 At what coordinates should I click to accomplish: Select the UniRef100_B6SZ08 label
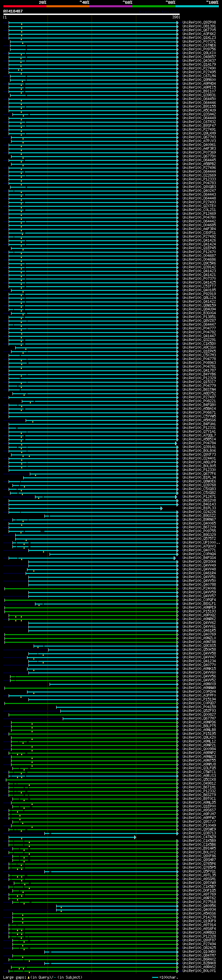coord(199,500)
